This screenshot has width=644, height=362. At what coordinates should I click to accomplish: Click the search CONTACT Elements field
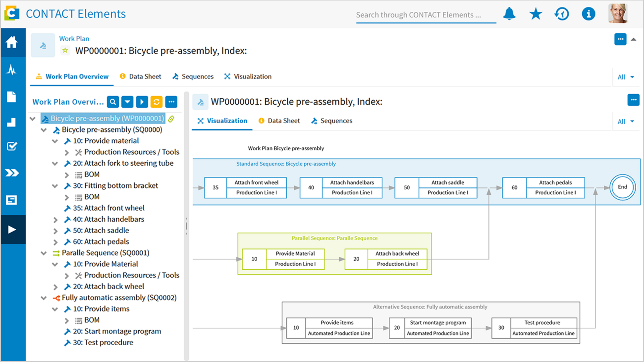425,15
